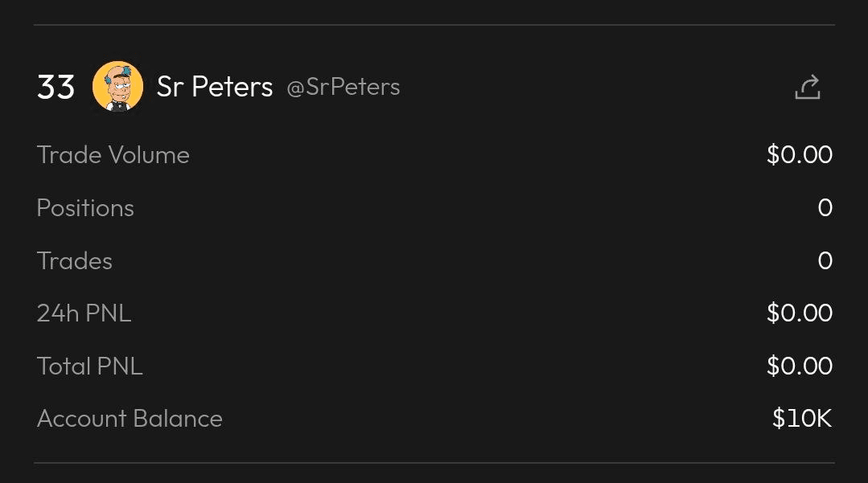Click the @SrPeters handle
Image resolution: width=868 pixels, height=483 pixels.
tap(343, 87)
